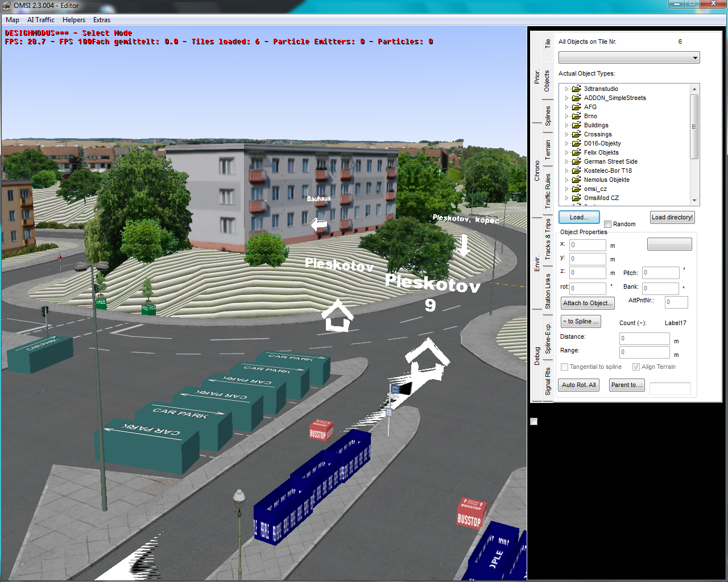Click the Buildings folder icon

576,125
